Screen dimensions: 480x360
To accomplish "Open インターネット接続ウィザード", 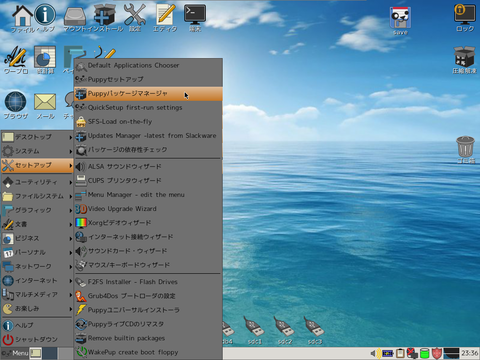I will point(148,237).
